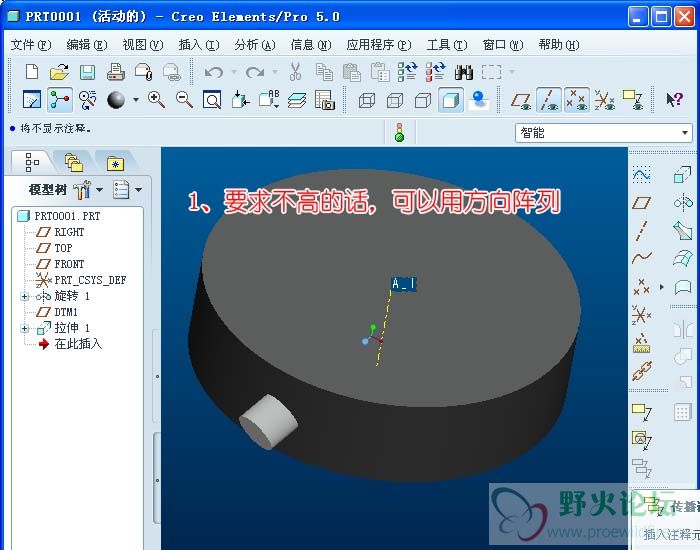Open Find tool with binoculars icon
The image size is (700, 550).
[x=464, y=72]
